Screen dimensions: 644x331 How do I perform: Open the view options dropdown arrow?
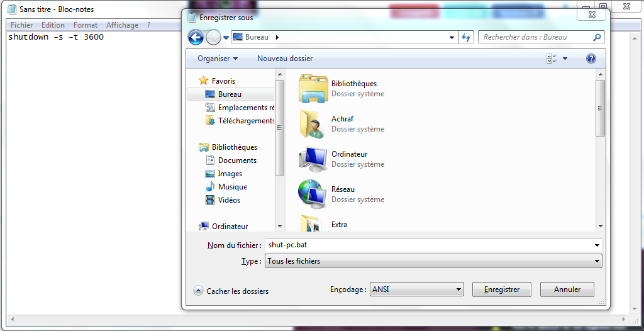[x=565, y=59]
